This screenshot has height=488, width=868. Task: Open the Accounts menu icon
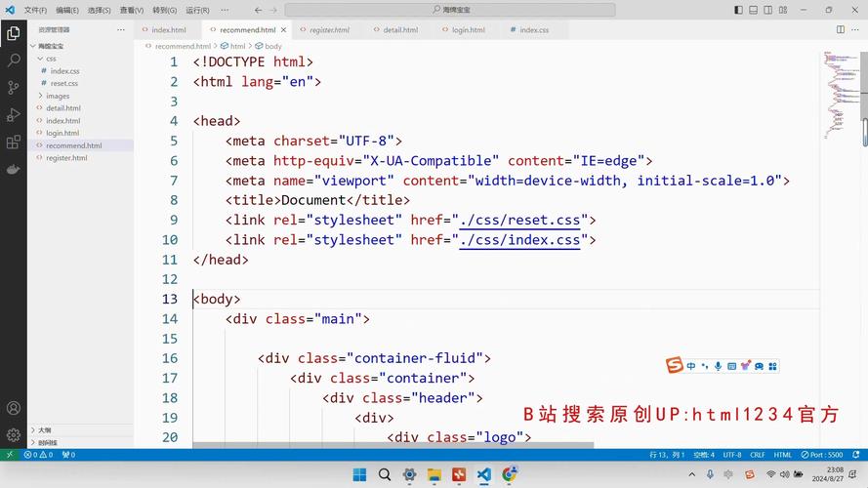point(14,408)
